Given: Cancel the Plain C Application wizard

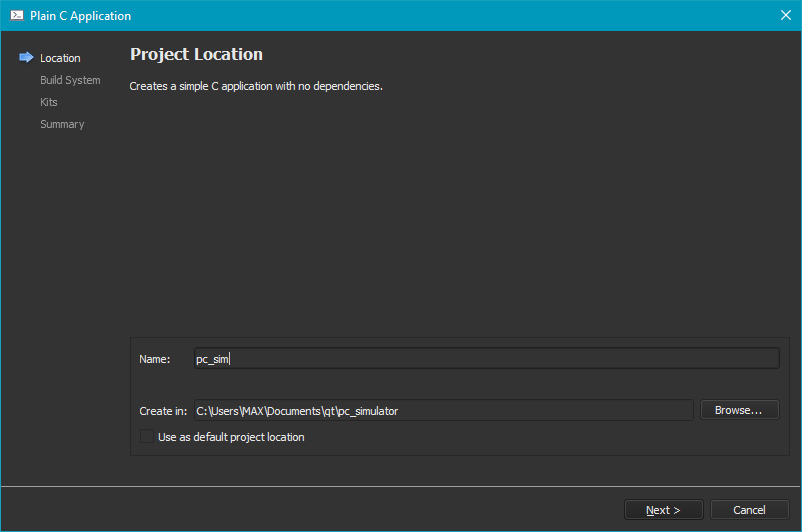Looking at the screenshot, I should click(x=749, y=509).
